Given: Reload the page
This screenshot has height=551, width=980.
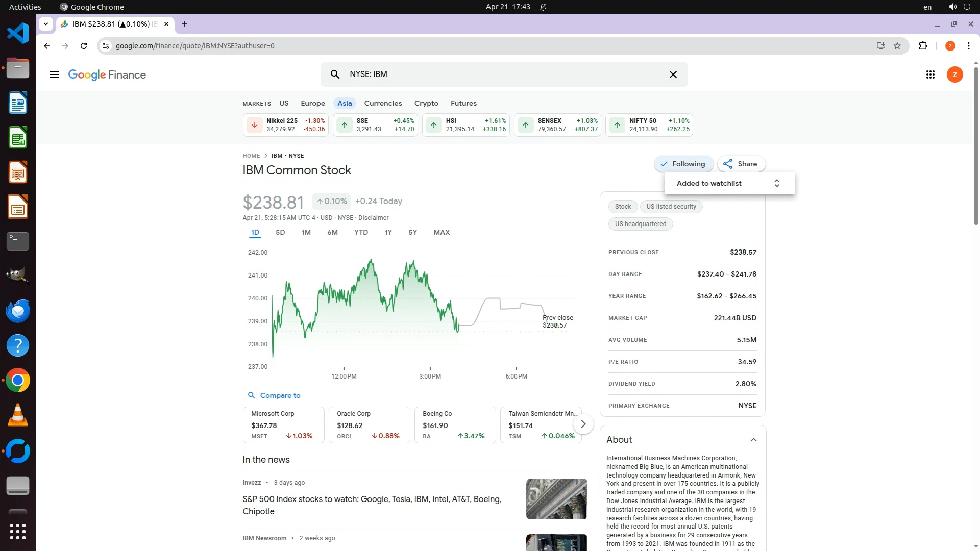Looking at the screenshot, I should click(84, 46).
